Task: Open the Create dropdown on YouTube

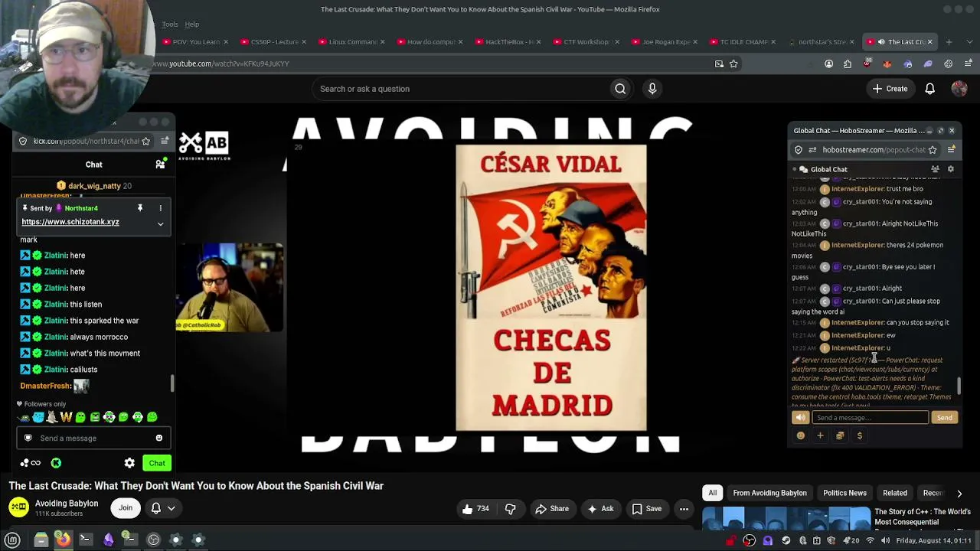Action: 889,89
